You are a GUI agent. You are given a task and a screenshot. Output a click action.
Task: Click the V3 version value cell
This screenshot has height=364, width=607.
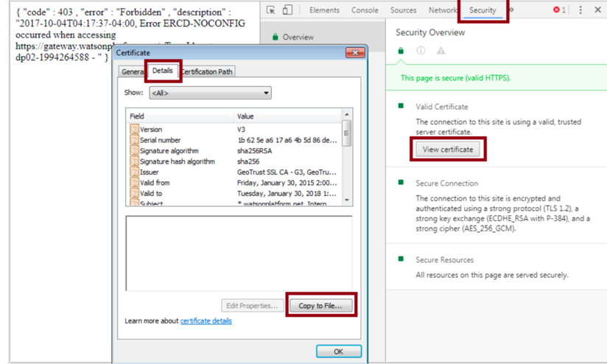click(241, 130)
